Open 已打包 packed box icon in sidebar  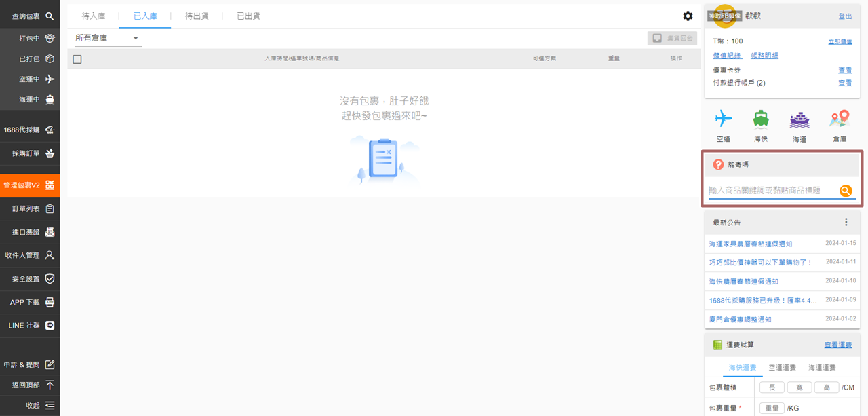pyautogui.click(x=50, y=59)
